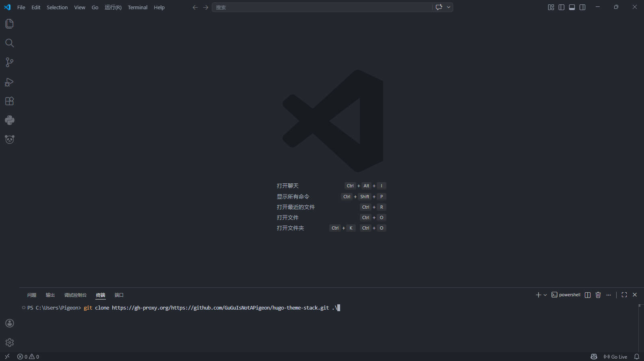Select the 终端 panel tab
The image size is (644, 361).
101,295
